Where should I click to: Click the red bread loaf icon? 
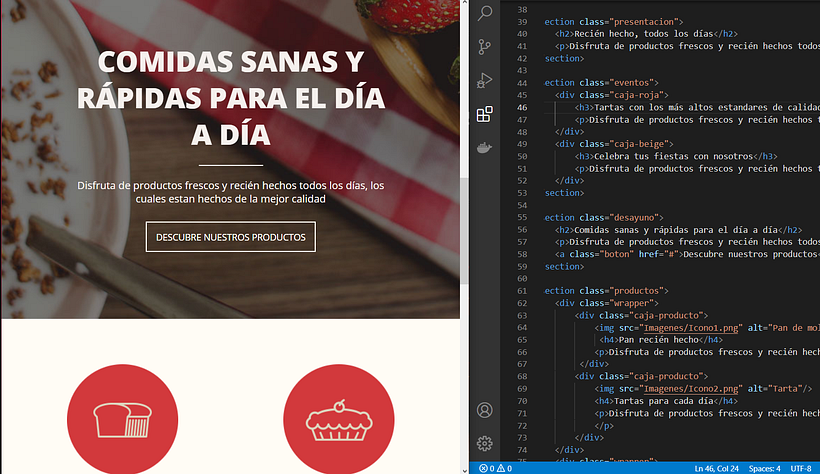(122, 419)
